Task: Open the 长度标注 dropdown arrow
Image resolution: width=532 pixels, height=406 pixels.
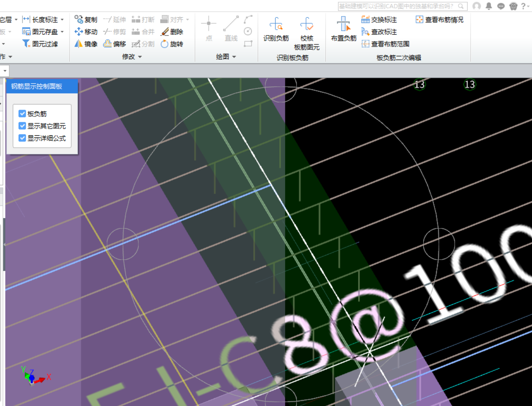Action: click(62, 20)
